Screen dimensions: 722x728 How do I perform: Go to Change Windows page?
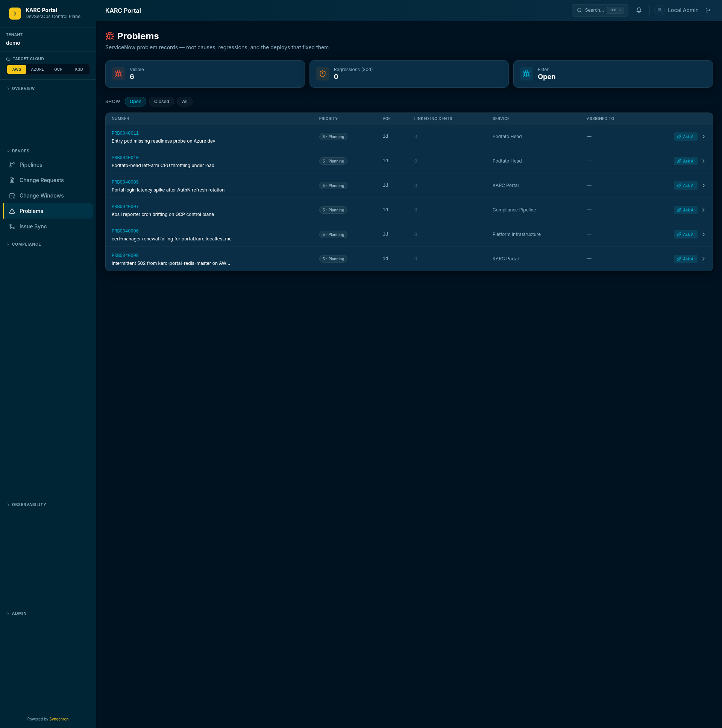pos(48,196)
